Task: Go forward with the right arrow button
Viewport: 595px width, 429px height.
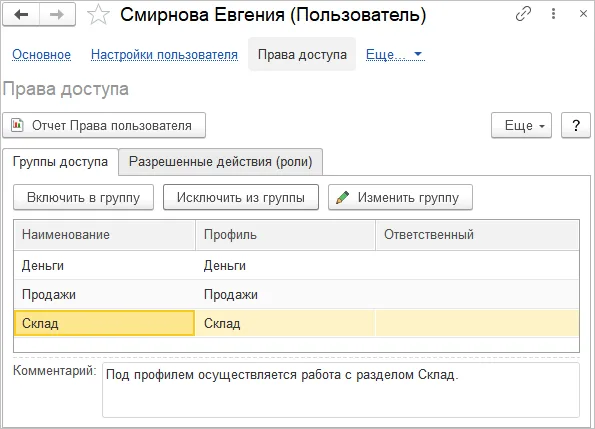Action: 57,15
